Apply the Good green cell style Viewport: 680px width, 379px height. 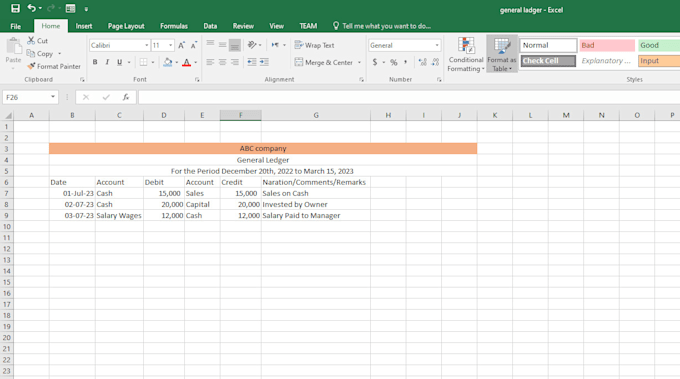click(x=659, y=45)
